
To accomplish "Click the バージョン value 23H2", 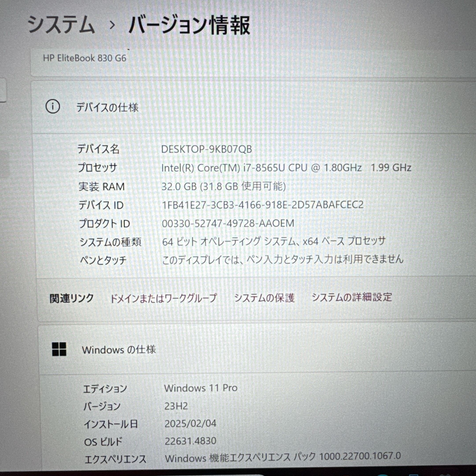I will (176, 406).
